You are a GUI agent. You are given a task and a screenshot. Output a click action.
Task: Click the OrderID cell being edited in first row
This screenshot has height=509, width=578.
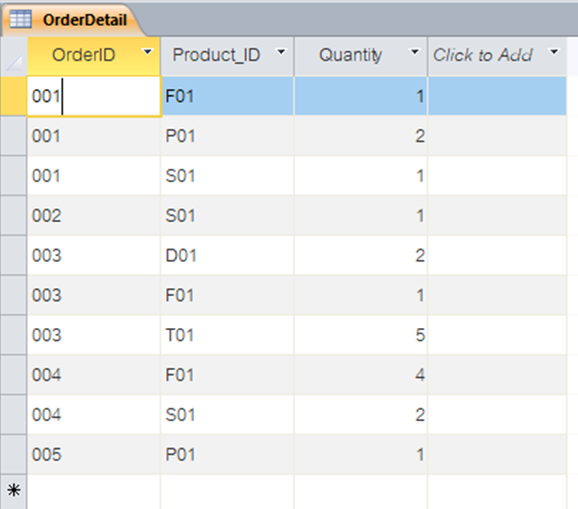click(94, 96)
